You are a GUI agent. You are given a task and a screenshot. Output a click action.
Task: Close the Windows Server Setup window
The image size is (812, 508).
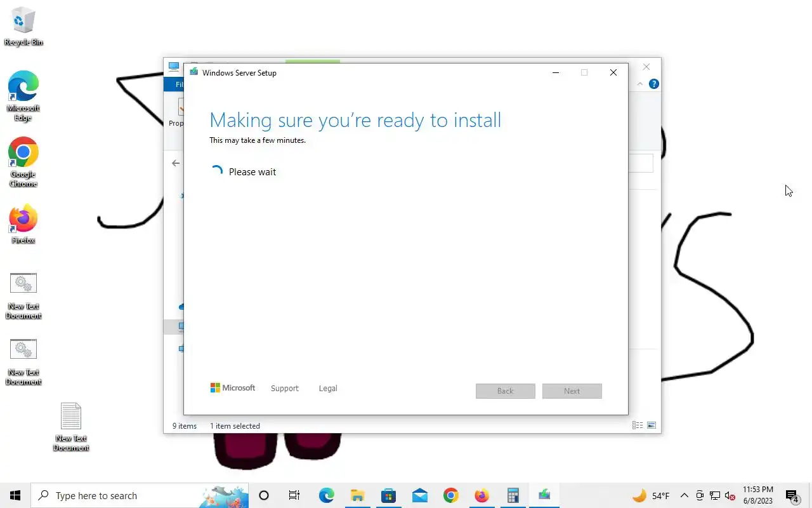pyautogui.click(x=613, y=72)
